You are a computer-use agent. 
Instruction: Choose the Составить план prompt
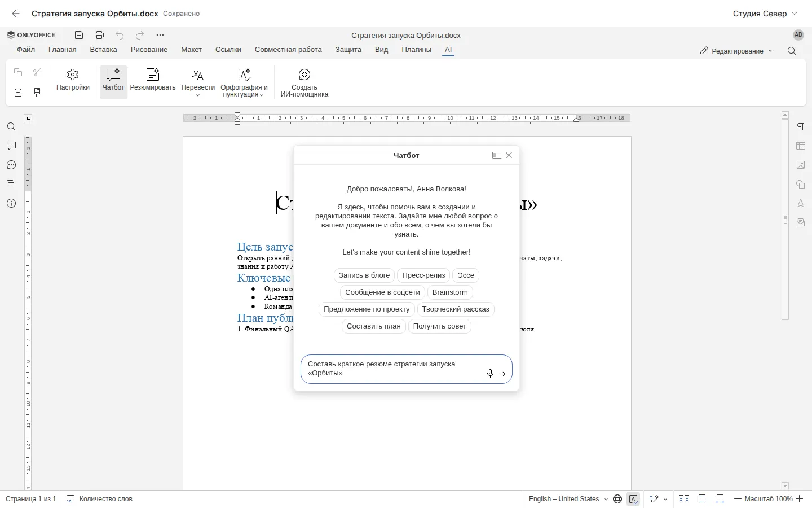(x=373, y=326)
